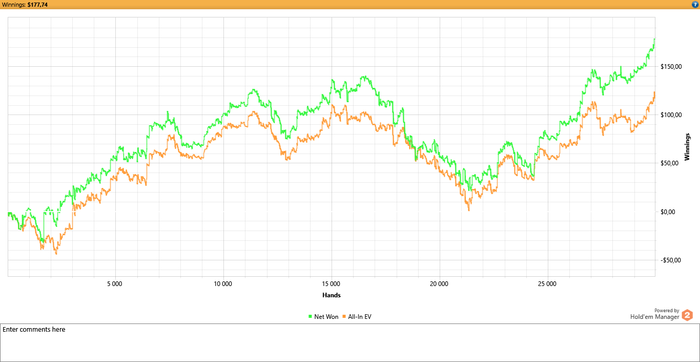Click the 10 000 hands axis label
This screenshot has width=700, height=362.
pyautogui.click(x=223, y=284)
